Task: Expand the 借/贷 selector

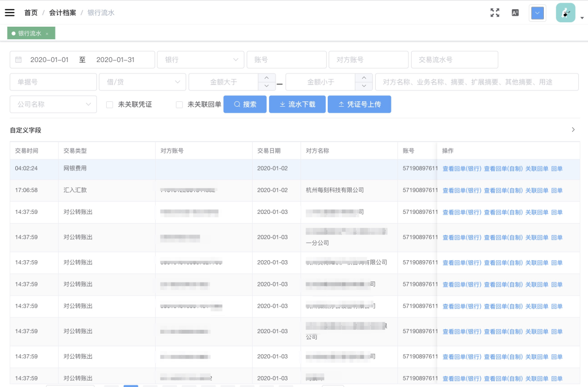Action: tap(142, 81)
